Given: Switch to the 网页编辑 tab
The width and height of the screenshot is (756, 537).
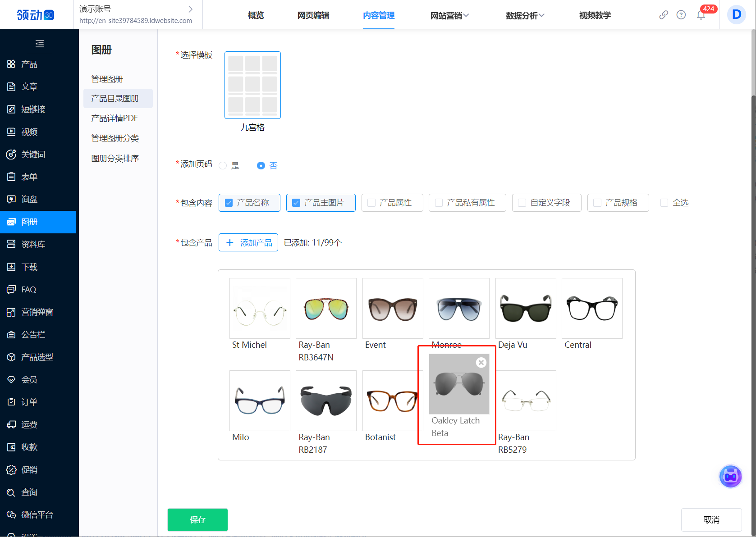Looking at the screenshot, I should (x=313, y=16).
